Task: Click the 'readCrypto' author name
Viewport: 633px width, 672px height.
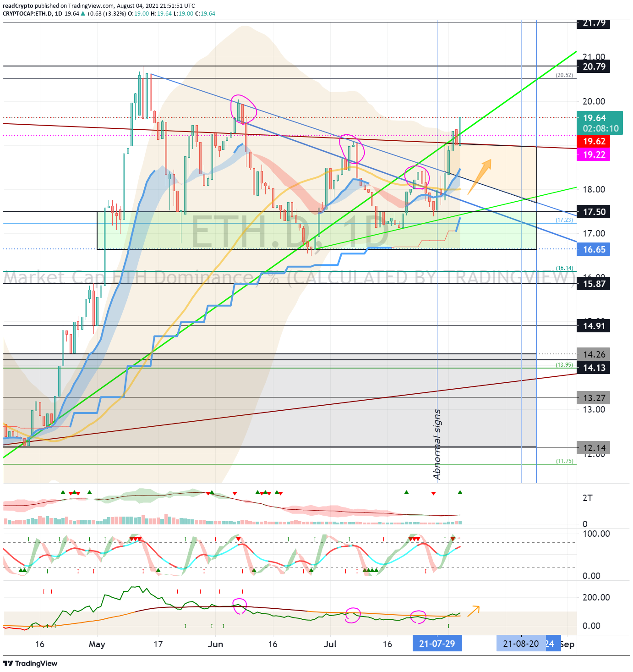Action: click(x=18, y=6)
